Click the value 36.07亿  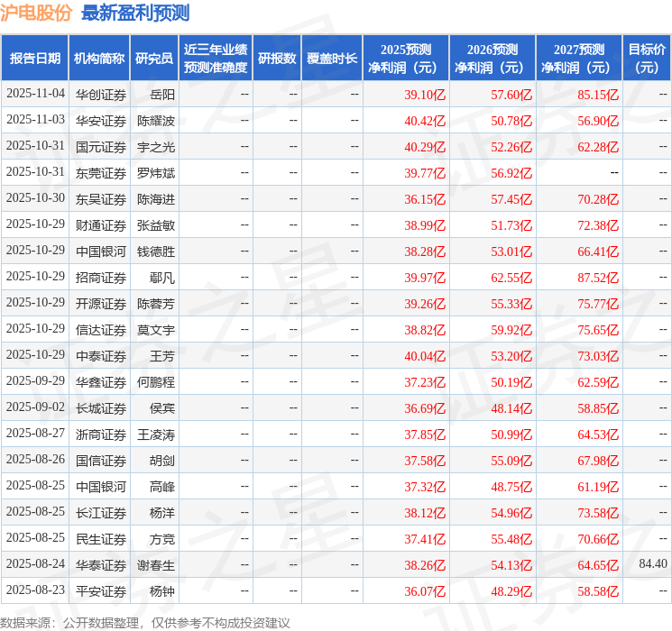[425, 591]
